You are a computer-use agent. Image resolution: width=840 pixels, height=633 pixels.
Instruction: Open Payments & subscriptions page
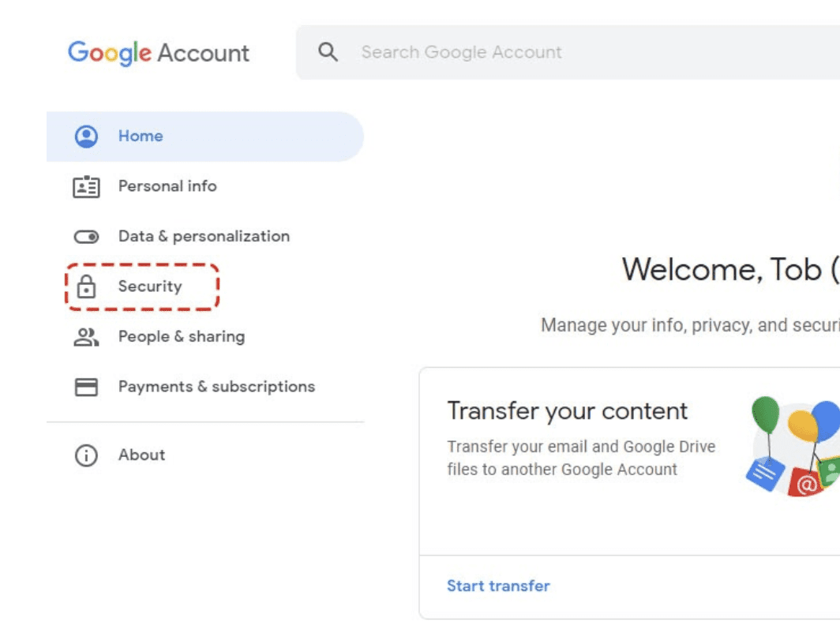216,387
